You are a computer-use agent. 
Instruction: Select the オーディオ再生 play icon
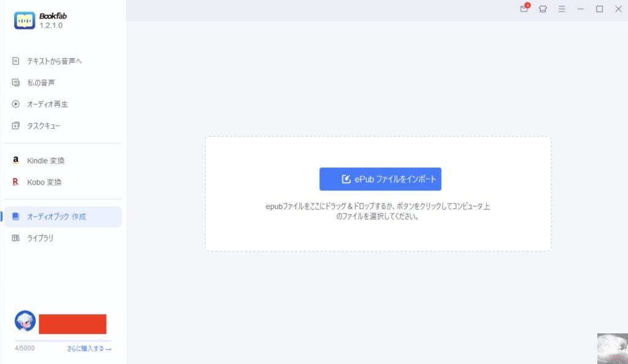(16, 104)
